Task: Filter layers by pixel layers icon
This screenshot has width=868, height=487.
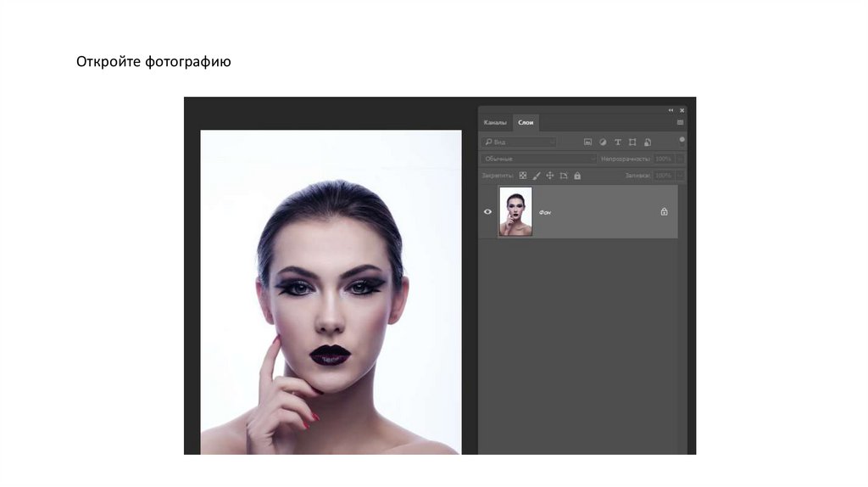Action: pyautogui.click(x=588, y=143)
